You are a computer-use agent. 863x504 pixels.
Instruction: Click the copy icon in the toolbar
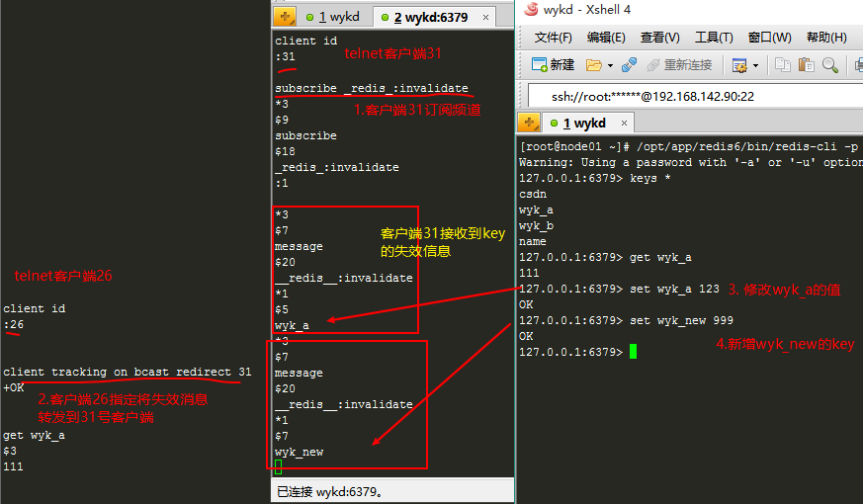coord(782,65)
